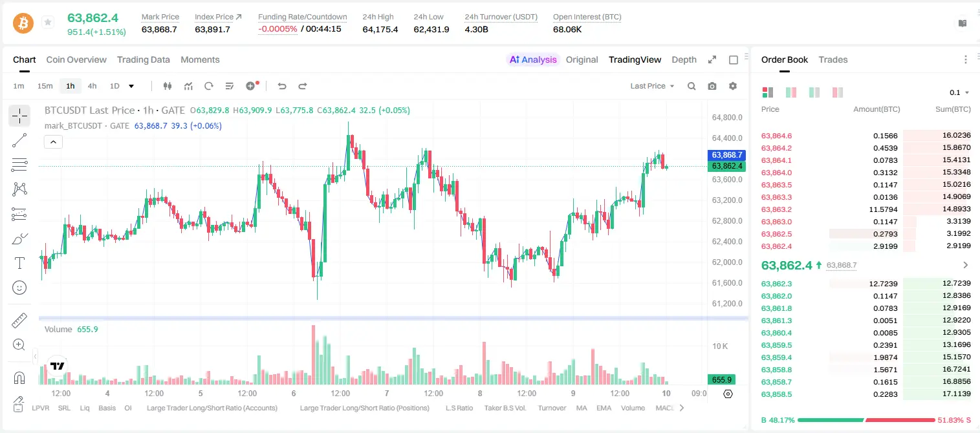Select the ruler measure tool
The width and height of the screenshot is (980, 433).
pos(19,321)
